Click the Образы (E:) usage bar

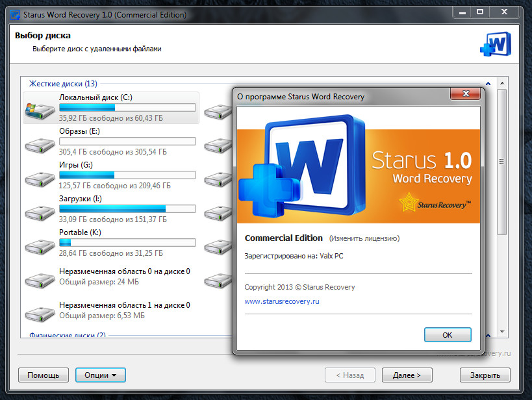[127, 141]
